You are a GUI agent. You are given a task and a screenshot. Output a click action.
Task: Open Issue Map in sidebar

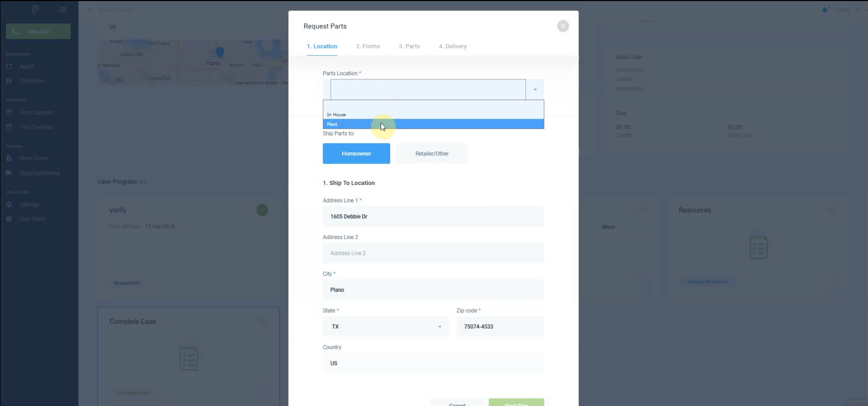(x=32, y=81)
